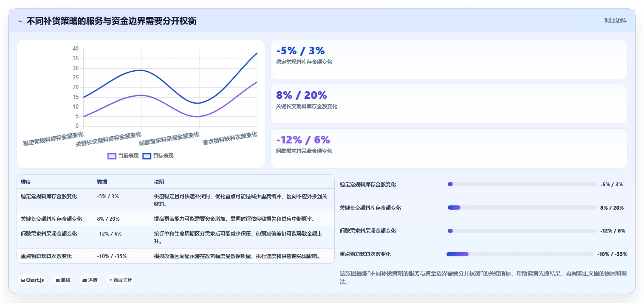
Task: Toggle 目标表现 legend item in chart
Action: [158, 156]
